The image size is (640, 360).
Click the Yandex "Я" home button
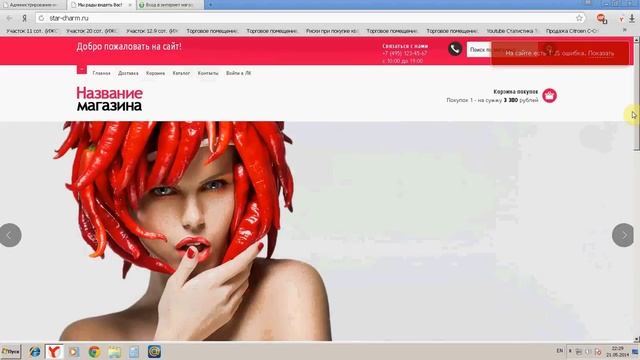[x=24, y=18]
